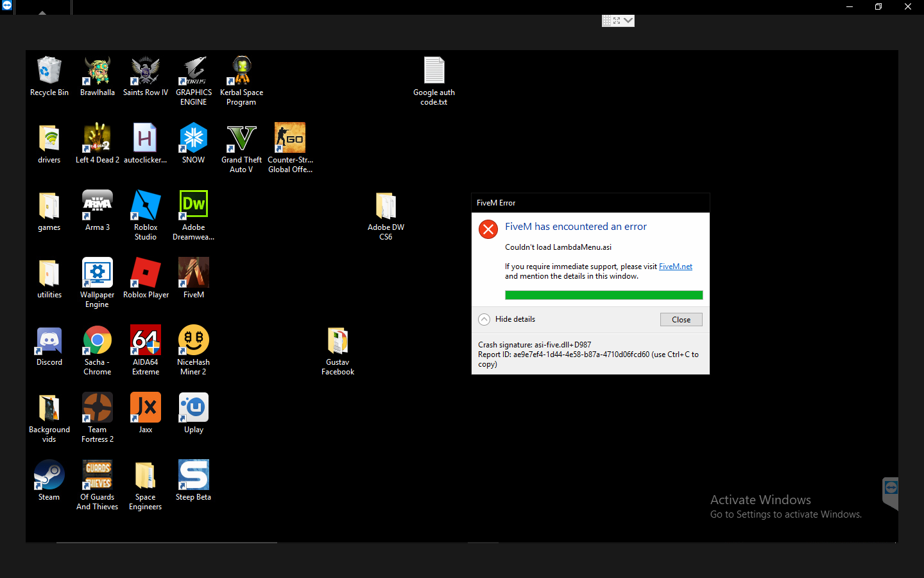924x578 pixels.
Task: Click the Crash signature text line
Action: point(535,345)
